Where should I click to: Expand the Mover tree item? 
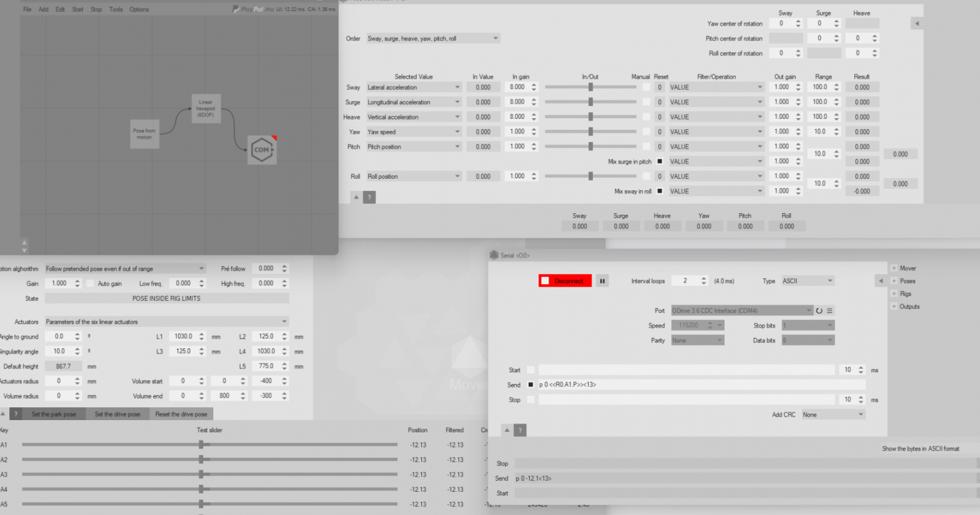[x=894, y=268]
